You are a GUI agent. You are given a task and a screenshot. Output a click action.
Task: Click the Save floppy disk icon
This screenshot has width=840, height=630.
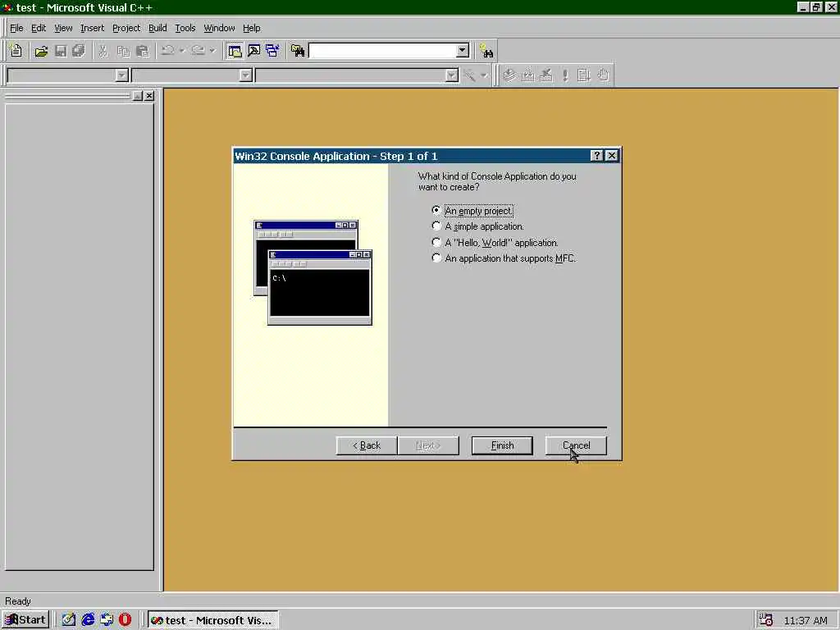(61, 51)
